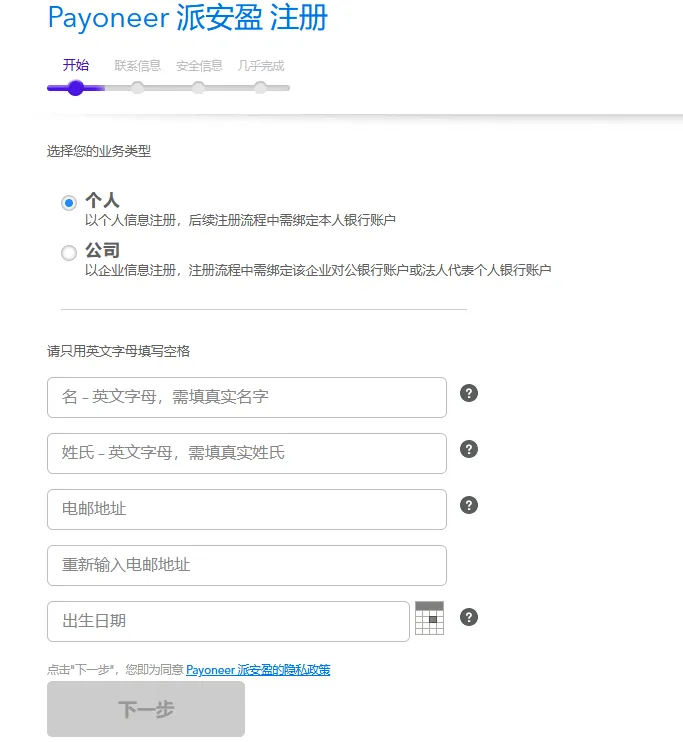Click the 姓氏 last name input field
The width and height of the screenshot is (683, 742).
point(247,453)
